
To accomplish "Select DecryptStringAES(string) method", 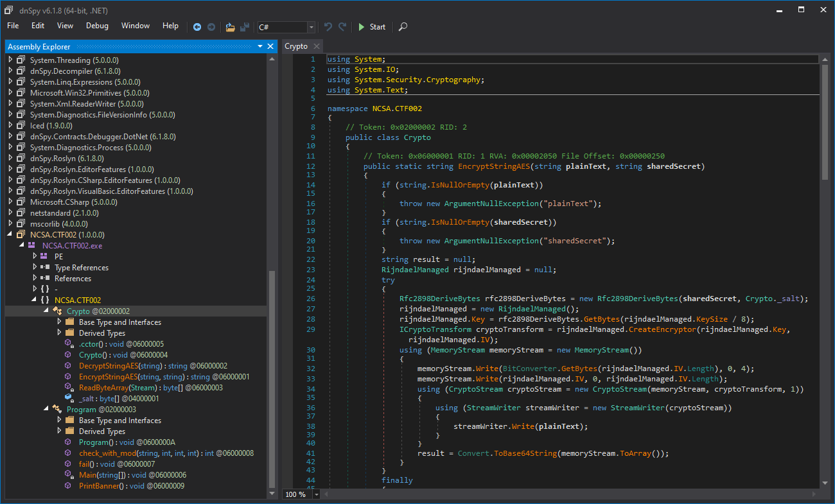I will 153,365.
